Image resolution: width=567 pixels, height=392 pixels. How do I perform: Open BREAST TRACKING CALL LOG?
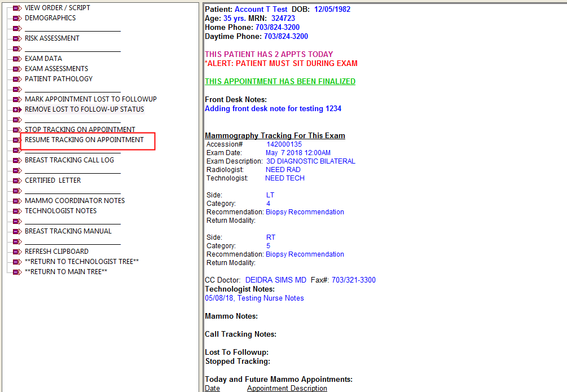point(69,160)
